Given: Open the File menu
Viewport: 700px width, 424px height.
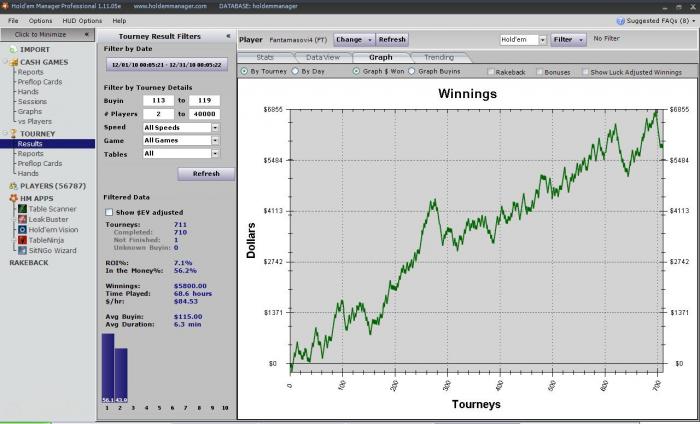Looking at the screenshot, I should click(x=13, y=21).
